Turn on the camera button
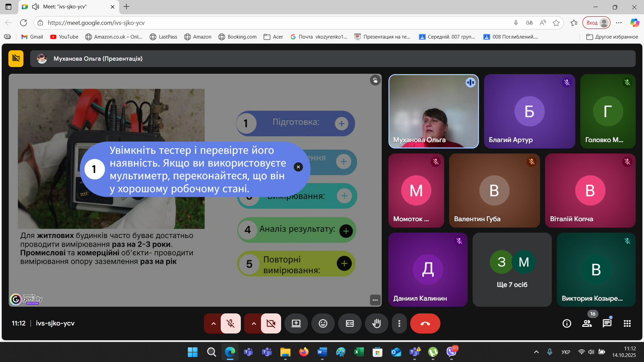Image resolution: width=644 pixels, height=362 pixels. click(271, 323)
